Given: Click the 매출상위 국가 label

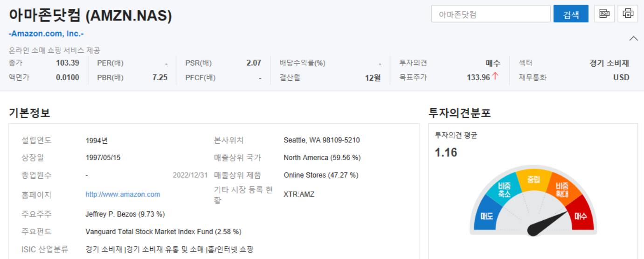Looking at the screenshot, I should click(237, 158).
